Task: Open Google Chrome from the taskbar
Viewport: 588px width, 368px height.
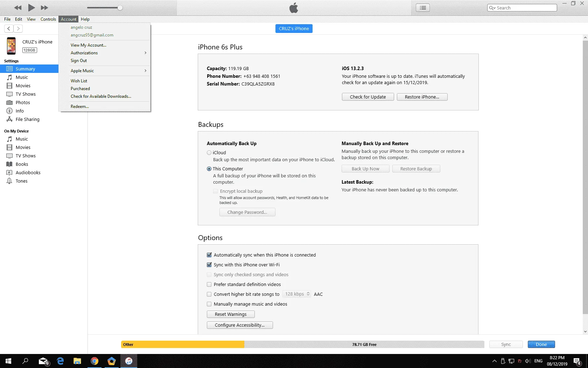Action: click(x=94, y=361)
